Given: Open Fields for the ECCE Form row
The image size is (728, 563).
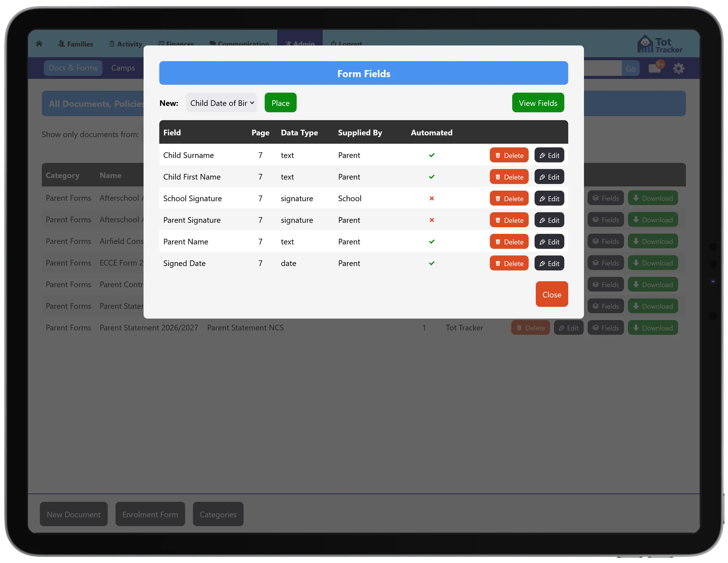Looking at the screenshot, I should point(606,263).
